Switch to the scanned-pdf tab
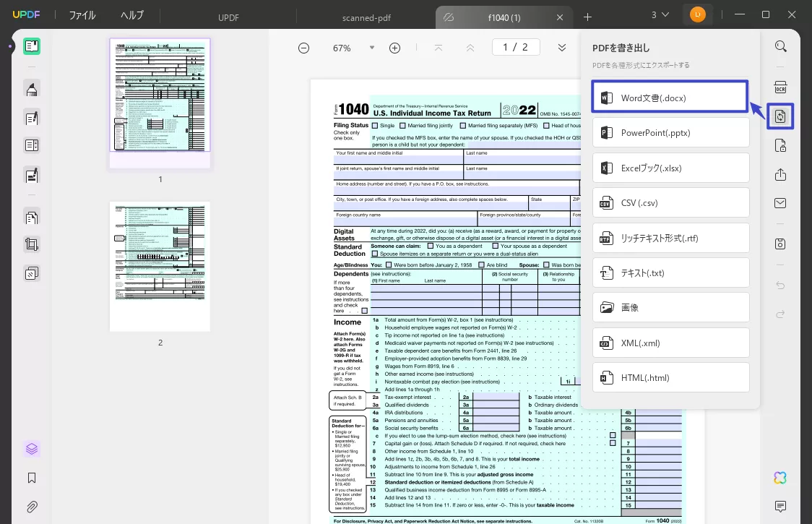Viewport: 812px width, 524px height. point(366,17)
